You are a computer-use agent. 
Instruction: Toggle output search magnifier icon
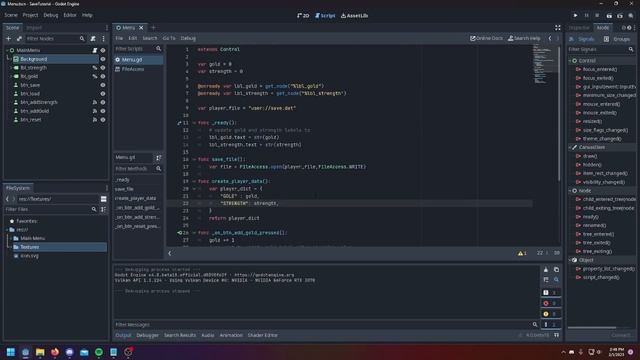click(556, 280)
